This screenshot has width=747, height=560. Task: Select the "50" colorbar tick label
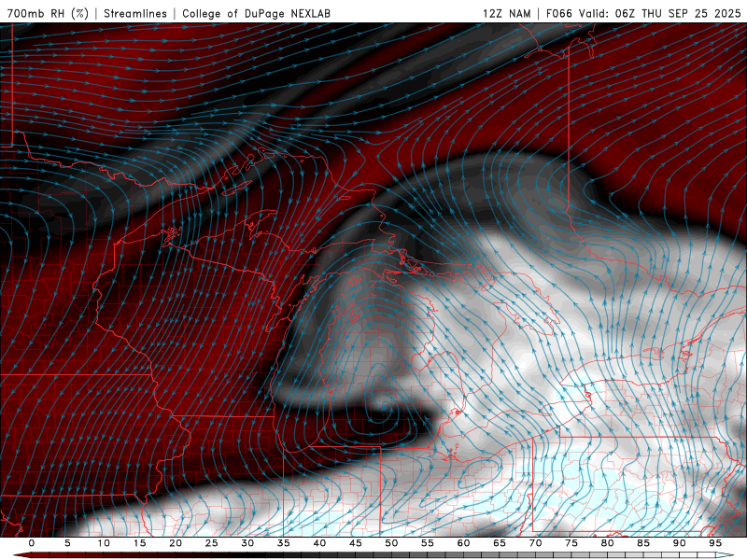[391, 543]
